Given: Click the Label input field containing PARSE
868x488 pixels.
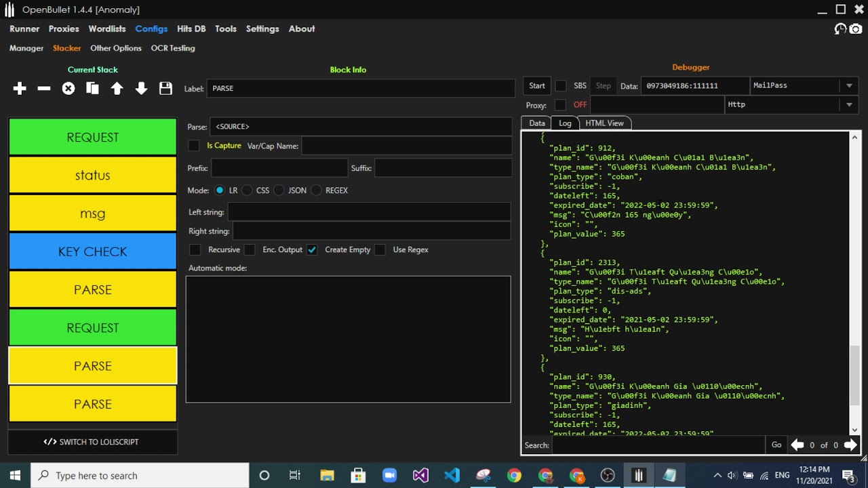Looking at the screenshot, I should pyautogui.click(x=361, y=89).
